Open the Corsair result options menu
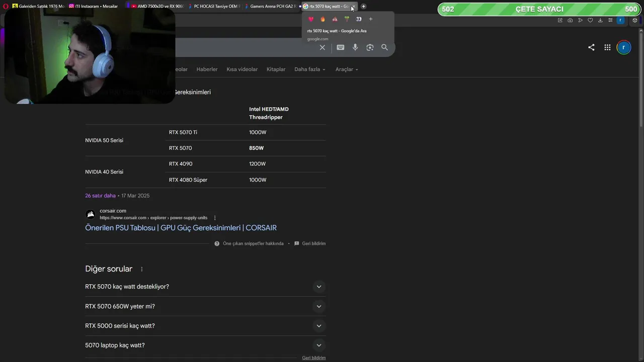 (215, 218)
